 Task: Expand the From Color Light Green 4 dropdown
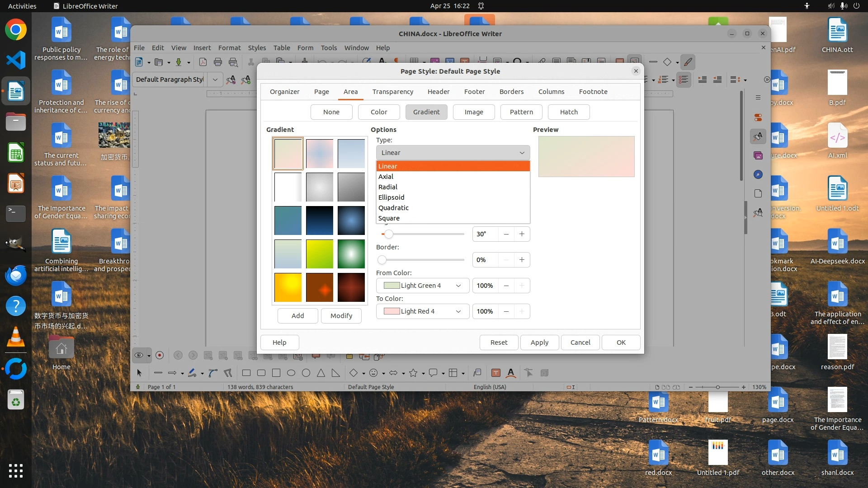pyautogui.click(x=422, y=286)
